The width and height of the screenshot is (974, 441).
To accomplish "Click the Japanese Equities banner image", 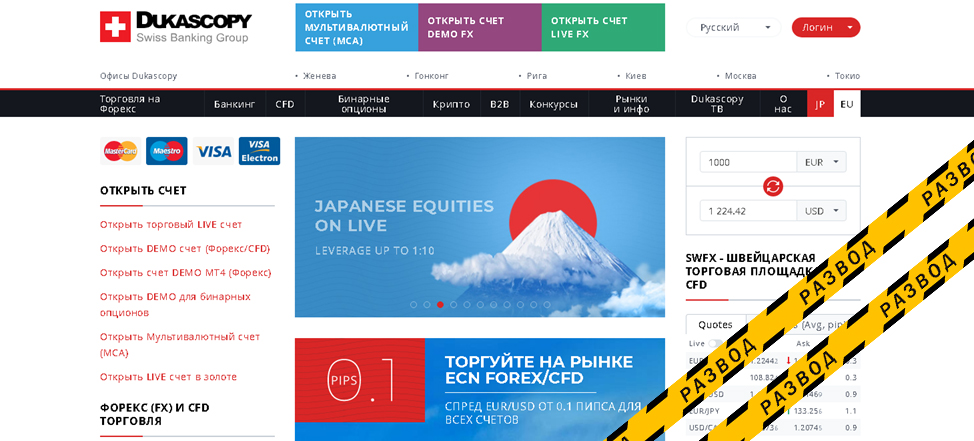I will coord(480,227).
